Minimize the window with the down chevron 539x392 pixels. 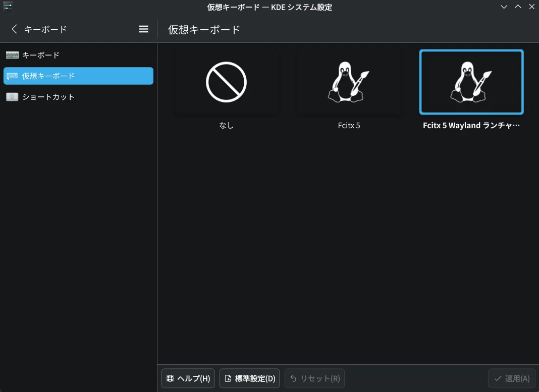coord(504,7)
